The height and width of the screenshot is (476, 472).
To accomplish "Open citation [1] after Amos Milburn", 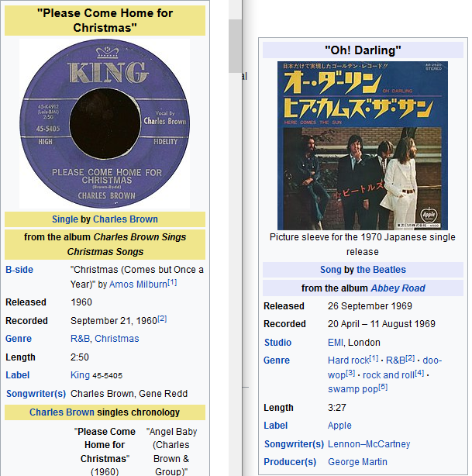I will [172, 282].
